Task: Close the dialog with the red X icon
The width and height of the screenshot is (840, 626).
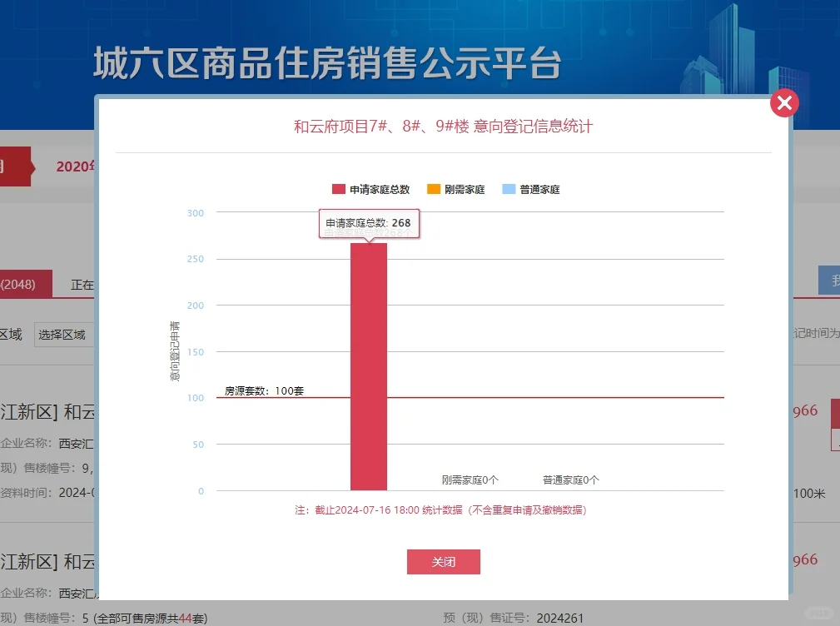Action: 784,103
